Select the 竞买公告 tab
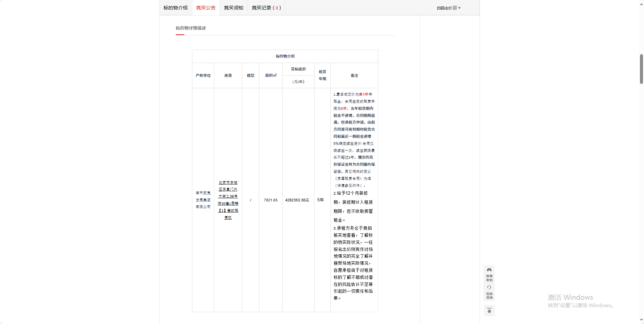 coord(206,8)
